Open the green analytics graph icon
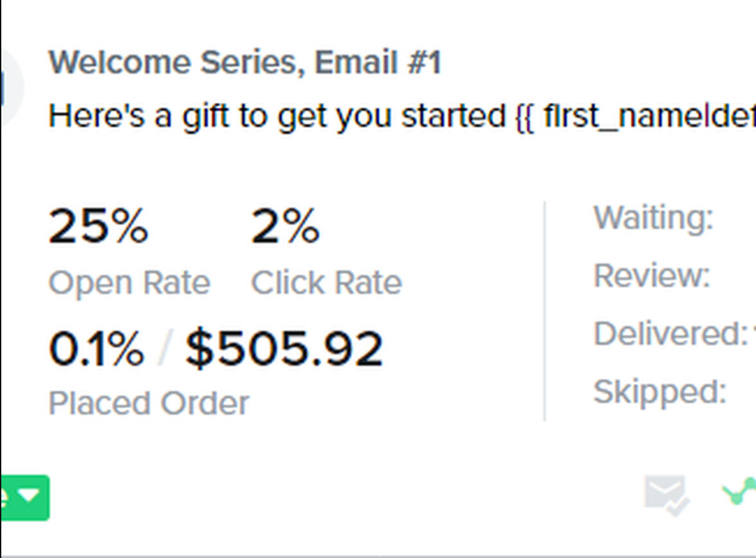 (x=740, y=491)
